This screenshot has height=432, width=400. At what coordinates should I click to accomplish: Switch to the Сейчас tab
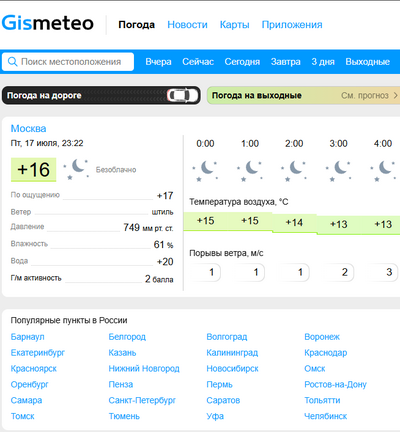[x=198, y=62]
